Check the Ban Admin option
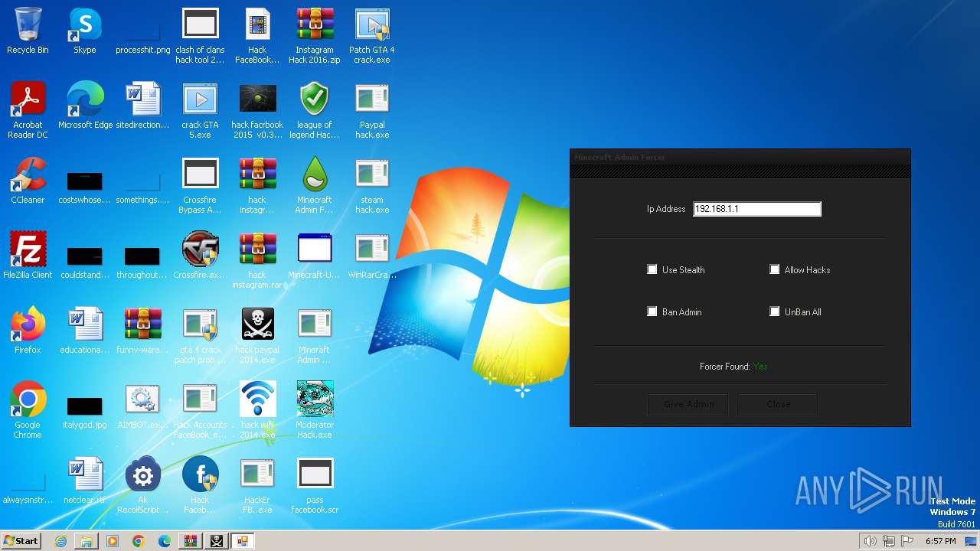The width and height of the screenshot is (980, 551). click(652, 311)
